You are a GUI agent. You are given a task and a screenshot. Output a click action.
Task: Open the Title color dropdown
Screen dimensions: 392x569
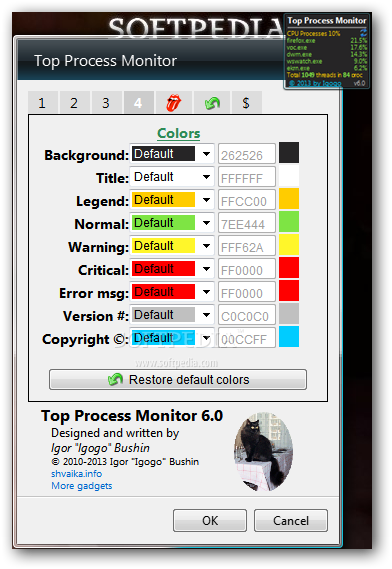(x=172, y=177)
